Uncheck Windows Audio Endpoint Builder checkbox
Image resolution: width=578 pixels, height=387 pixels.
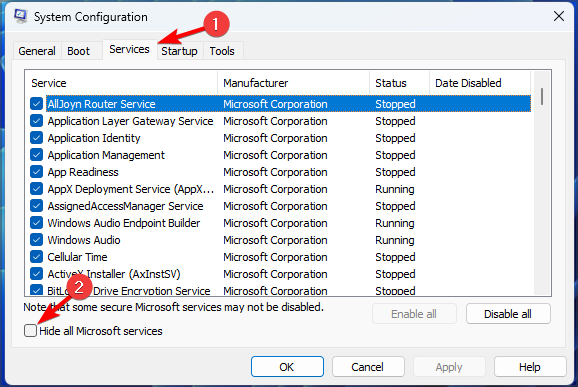[x=36, y=223]
